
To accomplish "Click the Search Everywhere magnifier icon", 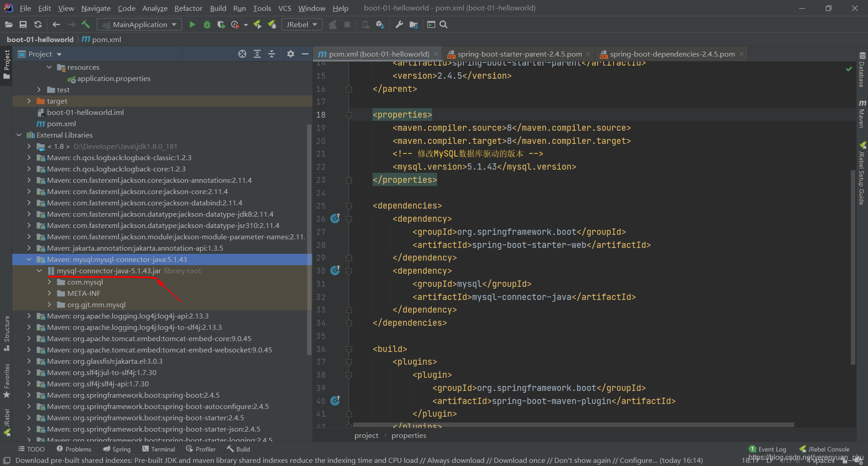I will 443,25.
